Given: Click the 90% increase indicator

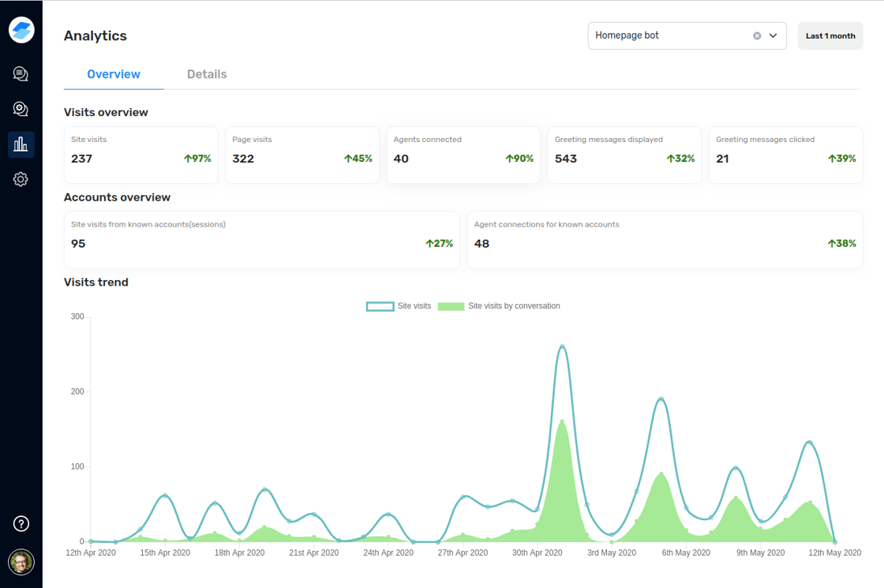Looking at the screenshot, I should [x=519, y=159].
